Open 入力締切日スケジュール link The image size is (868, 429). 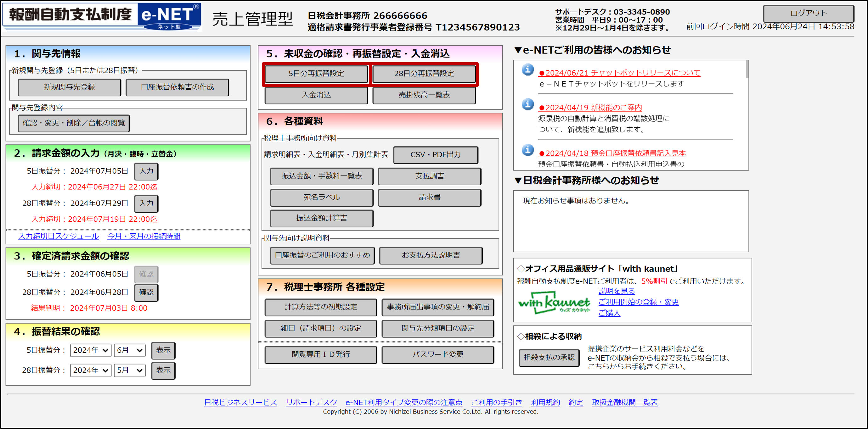(59, 237)
